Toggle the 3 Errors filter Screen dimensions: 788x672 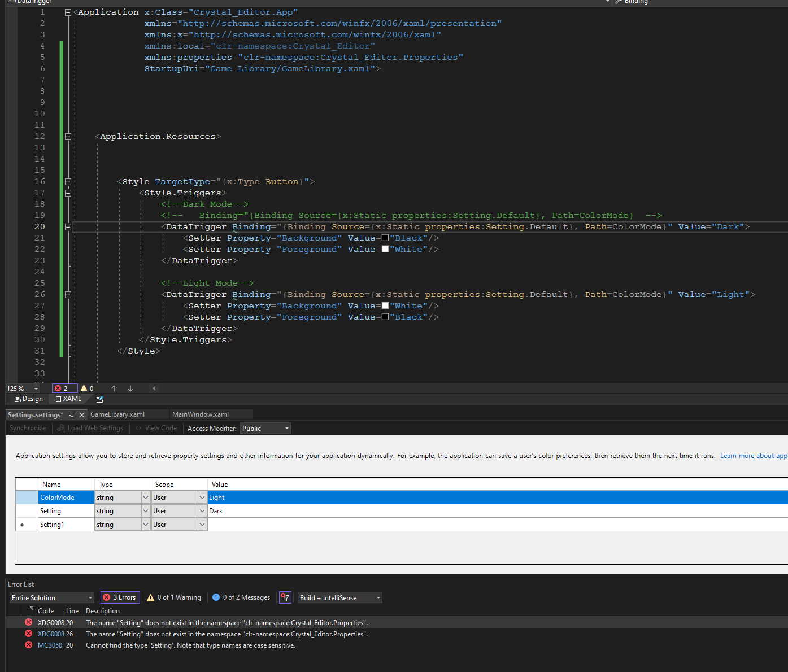point(119,597)
